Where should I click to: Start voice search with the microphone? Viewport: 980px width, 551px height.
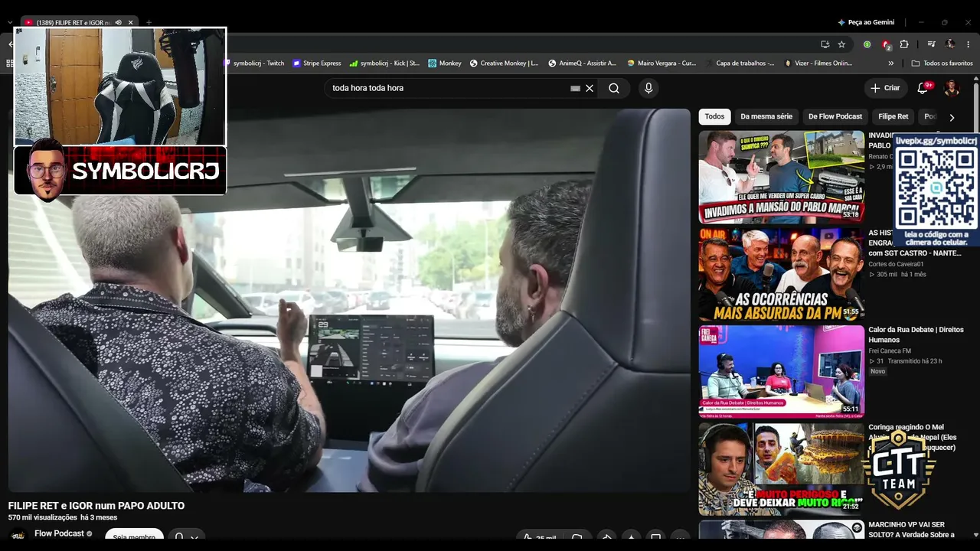click(648, 88)
